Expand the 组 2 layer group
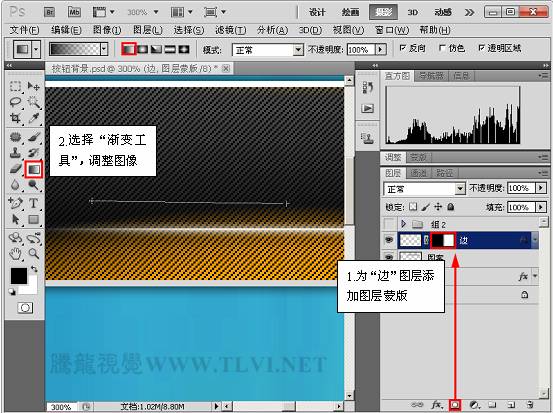Viewport: 553px width, 413px height. [x=403, y=224]
